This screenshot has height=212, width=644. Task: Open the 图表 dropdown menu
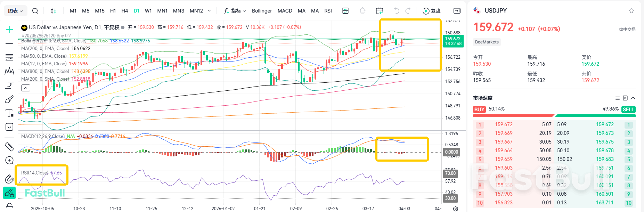click(x=15, y=11)
